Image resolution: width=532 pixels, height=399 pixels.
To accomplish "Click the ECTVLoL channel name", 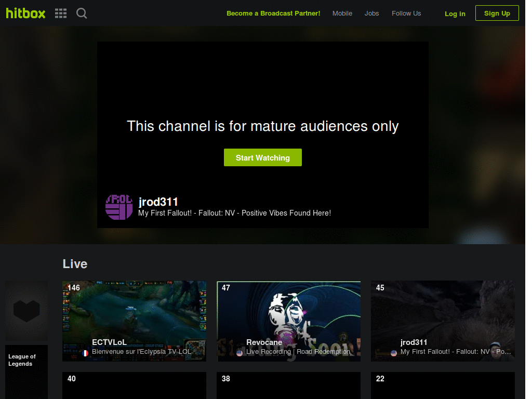I will click(109, 342).
